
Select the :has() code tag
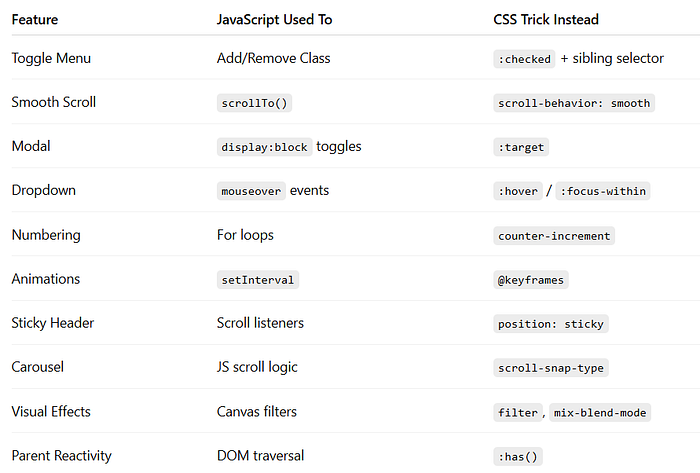pyautogui.click(x=518, y=456)
